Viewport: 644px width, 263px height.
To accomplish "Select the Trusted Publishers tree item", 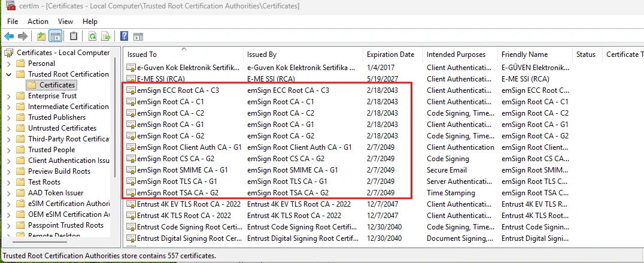I will (57, 117).
